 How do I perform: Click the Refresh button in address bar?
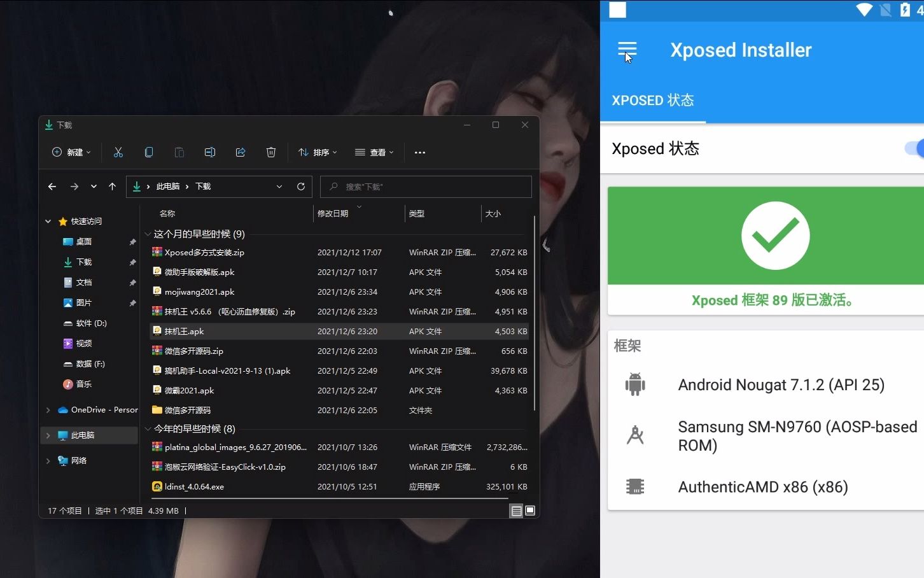point(301,187)
